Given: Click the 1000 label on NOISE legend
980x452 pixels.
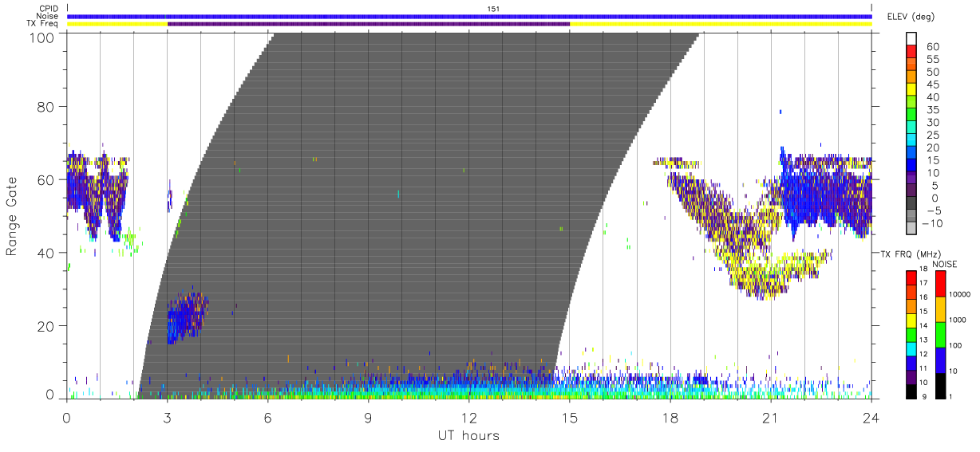Looking at the screenshot, I should coord(959,320).
